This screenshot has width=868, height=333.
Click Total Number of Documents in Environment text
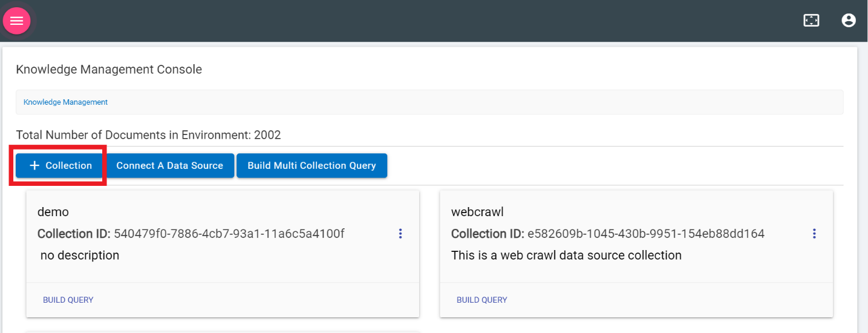[148, 134]
